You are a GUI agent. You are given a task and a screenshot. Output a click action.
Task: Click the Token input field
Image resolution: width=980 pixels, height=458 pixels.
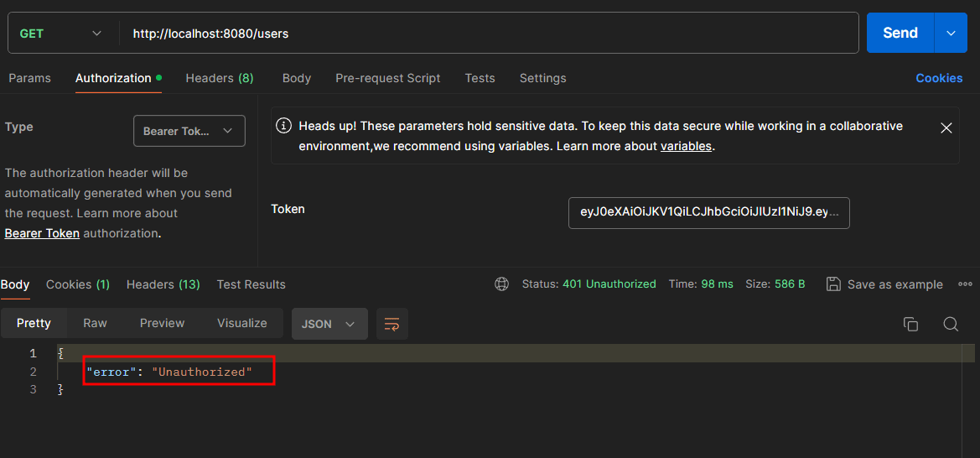[708, 213]
